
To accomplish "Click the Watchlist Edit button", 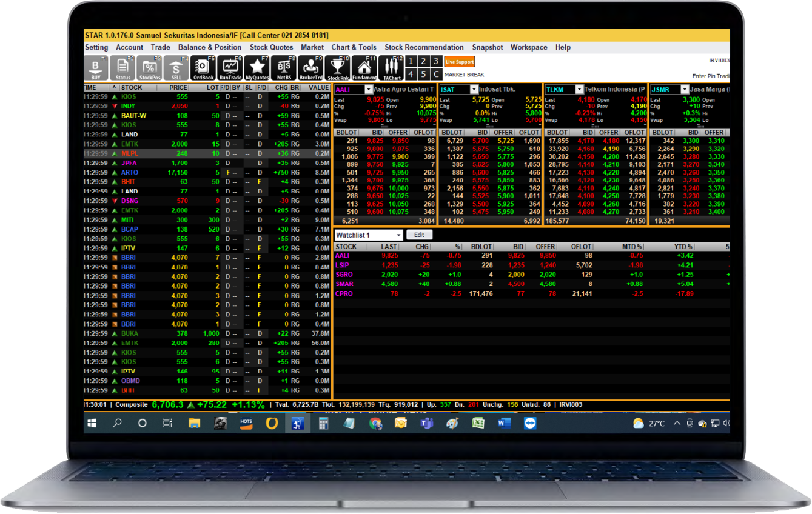I will [419, 235].
